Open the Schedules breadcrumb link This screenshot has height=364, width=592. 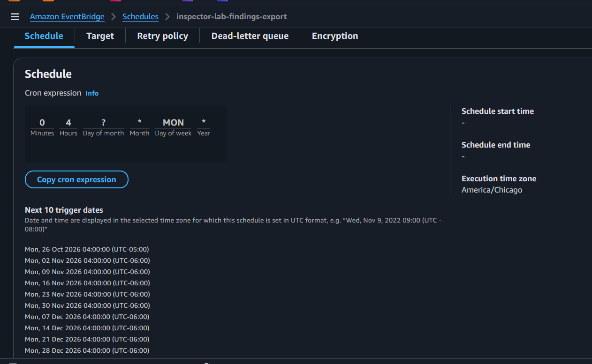click(140, 17)
